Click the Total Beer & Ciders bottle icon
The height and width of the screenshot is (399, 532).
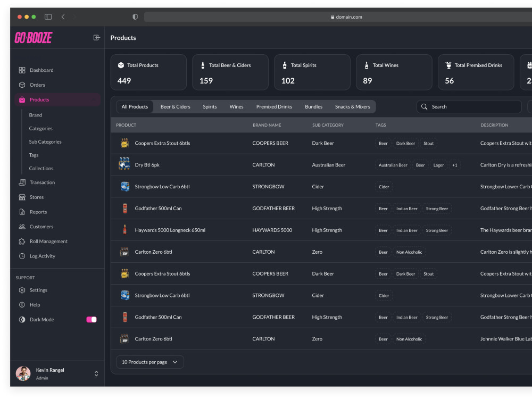point(203,65)
